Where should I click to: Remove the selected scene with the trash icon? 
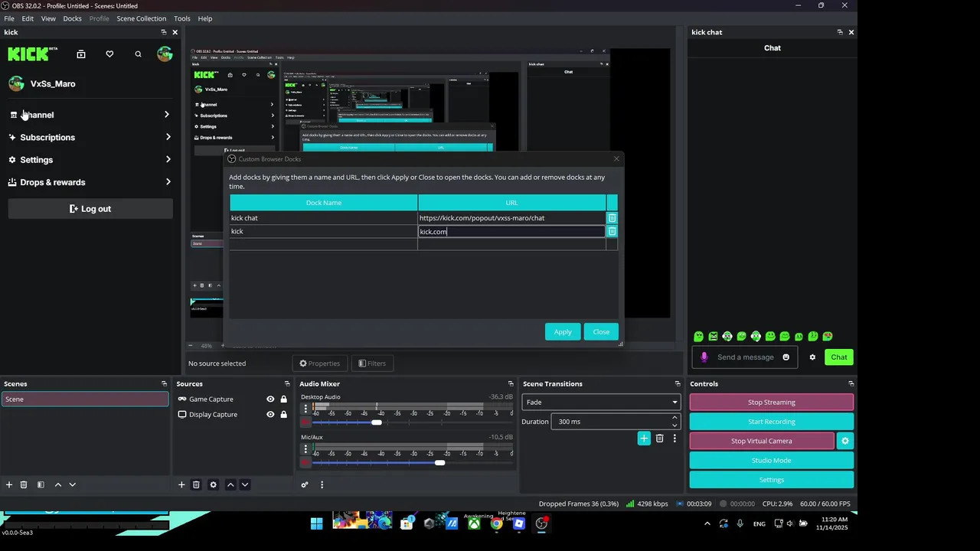pyautogui.click(x=24, y=484)
